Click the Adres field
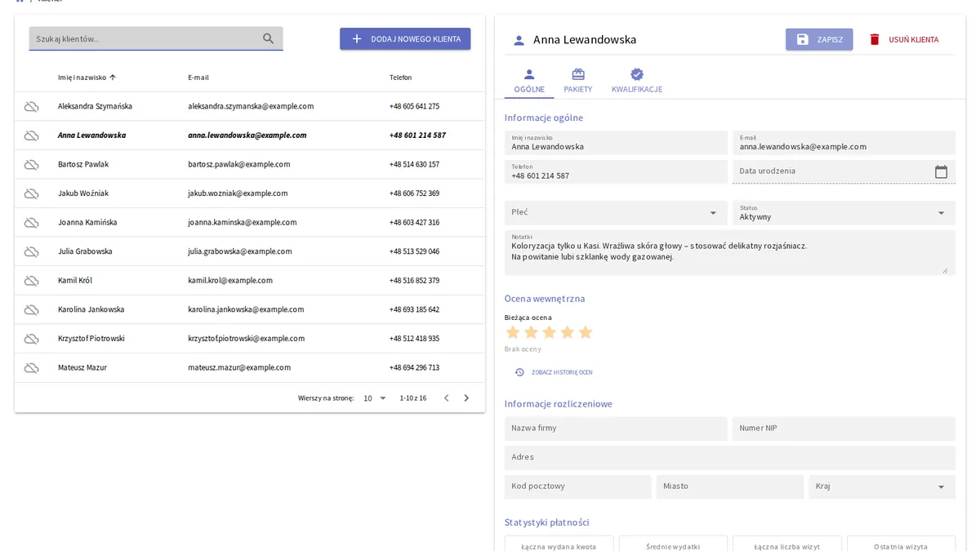 729,457
